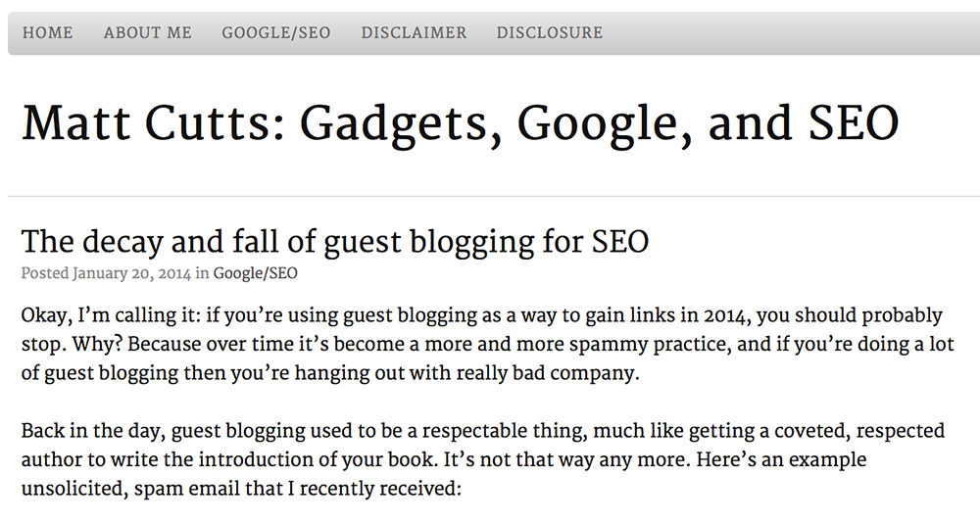This screenshot has width=980, height=524.
Task: Click the Posted January 20, 2014 date text
Action: [x=106, y=273]
